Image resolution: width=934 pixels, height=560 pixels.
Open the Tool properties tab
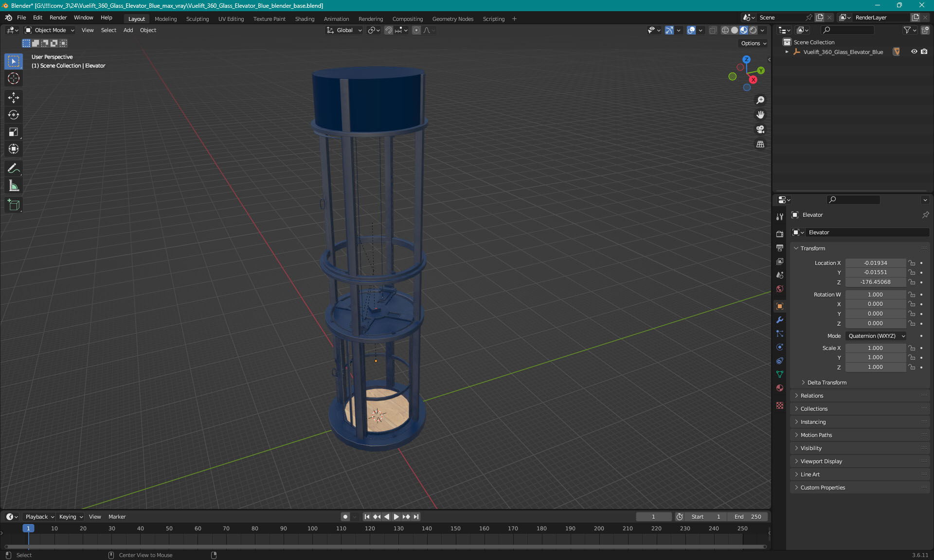pyautogui.click(x=780, y=217)
